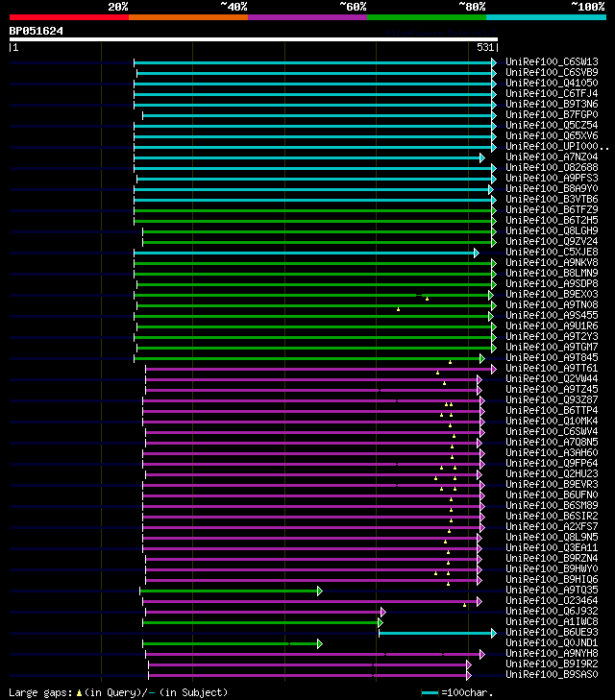Select the UniRef100_Q3EA11 label
The height and width of the screenshot is (700, 615).
(x=552, y=547)
